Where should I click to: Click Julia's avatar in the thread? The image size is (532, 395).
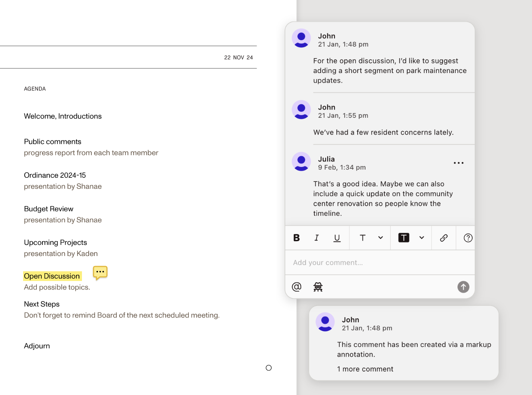pyautogui.click(x=301, y=161)
